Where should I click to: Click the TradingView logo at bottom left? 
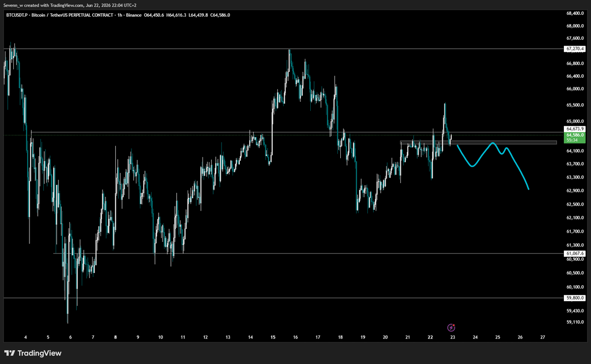pos(33,353)
